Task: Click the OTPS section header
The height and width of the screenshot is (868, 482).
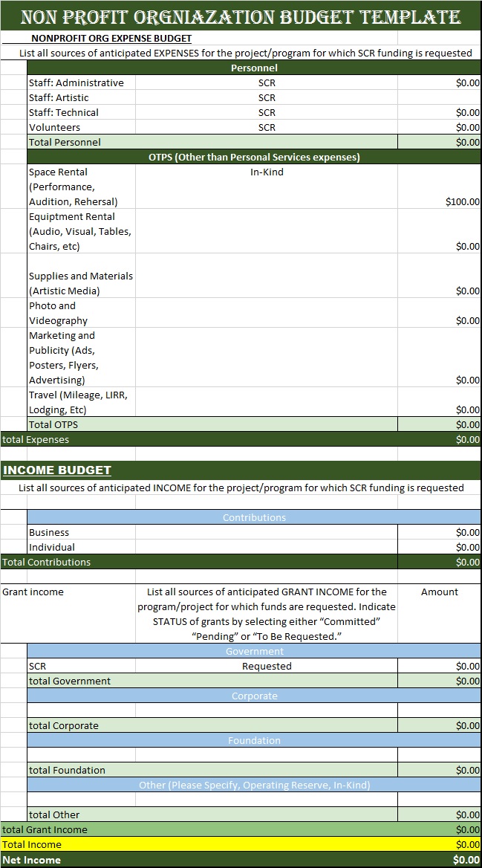Action: [254, 158]
